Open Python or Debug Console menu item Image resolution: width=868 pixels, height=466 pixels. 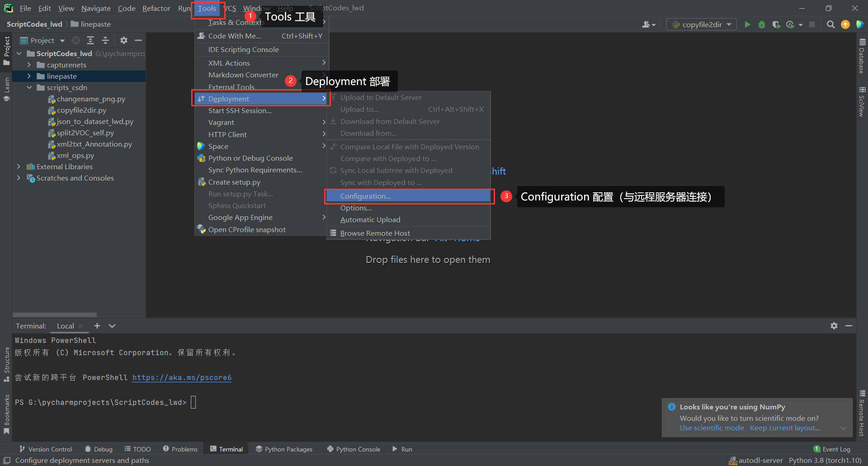click(261, 158)
